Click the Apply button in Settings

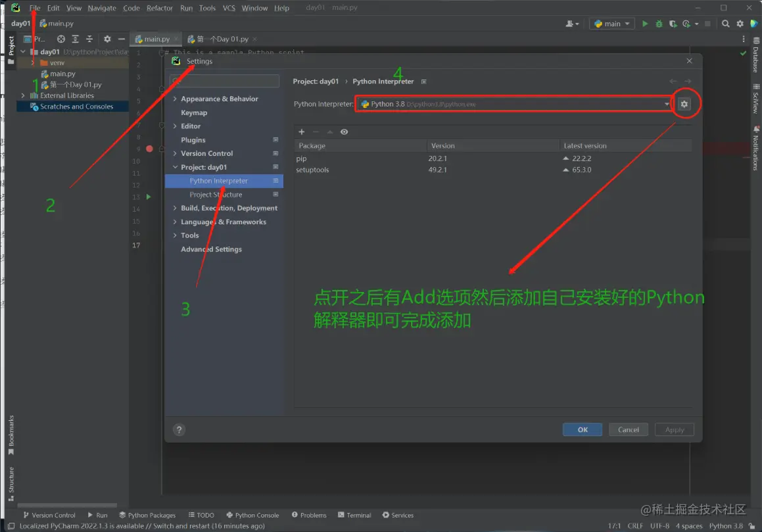(674, 429)
